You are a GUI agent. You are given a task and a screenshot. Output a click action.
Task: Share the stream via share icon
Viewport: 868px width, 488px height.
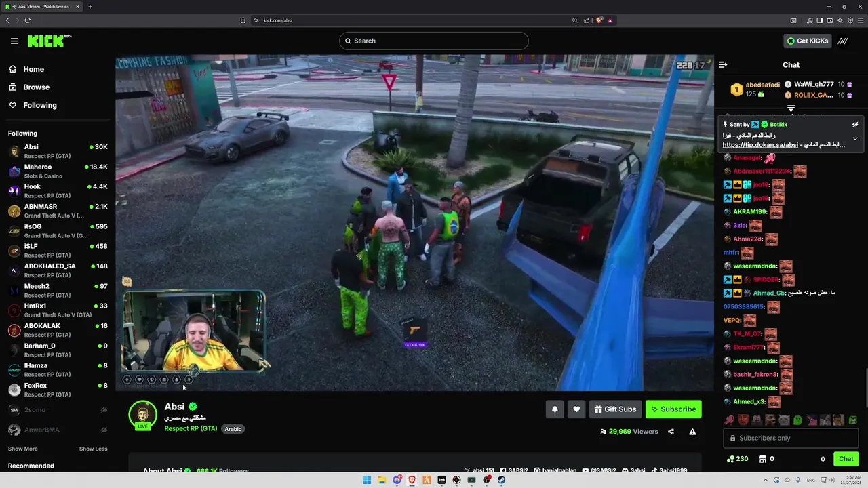671,432
